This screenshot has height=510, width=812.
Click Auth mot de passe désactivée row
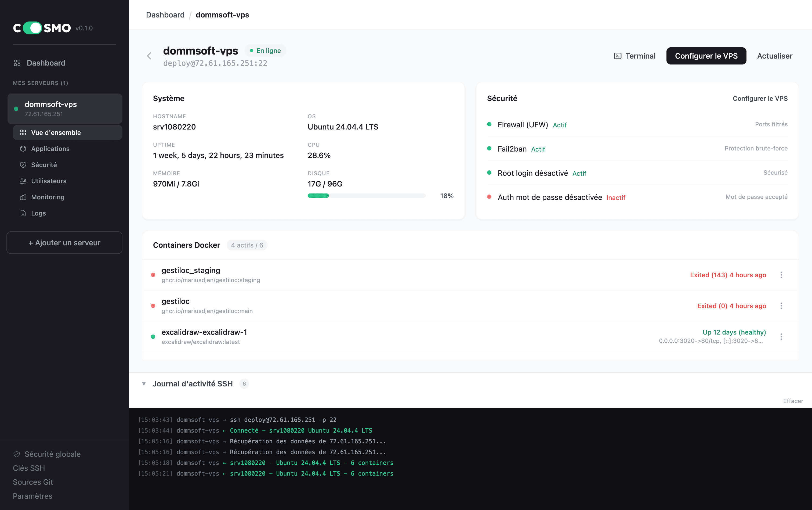point(637,197)
